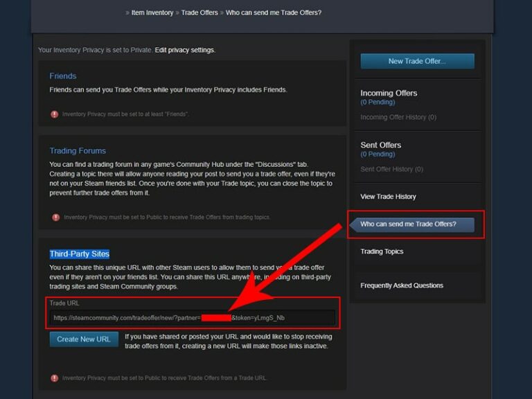Open Trading Topics in sidebar
Viewport: 532px width, 399px height.
pyautogui.click(x=382, y=251)
